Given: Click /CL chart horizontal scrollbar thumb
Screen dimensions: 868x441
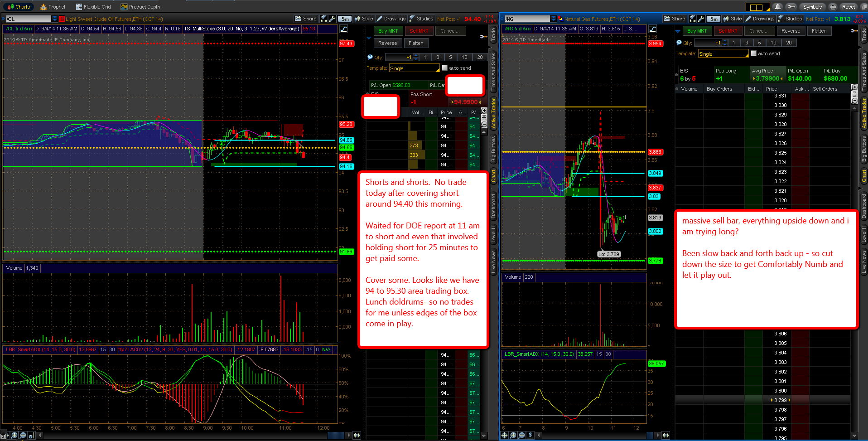Looking at the screenshot, I should [x=336, y=435].
